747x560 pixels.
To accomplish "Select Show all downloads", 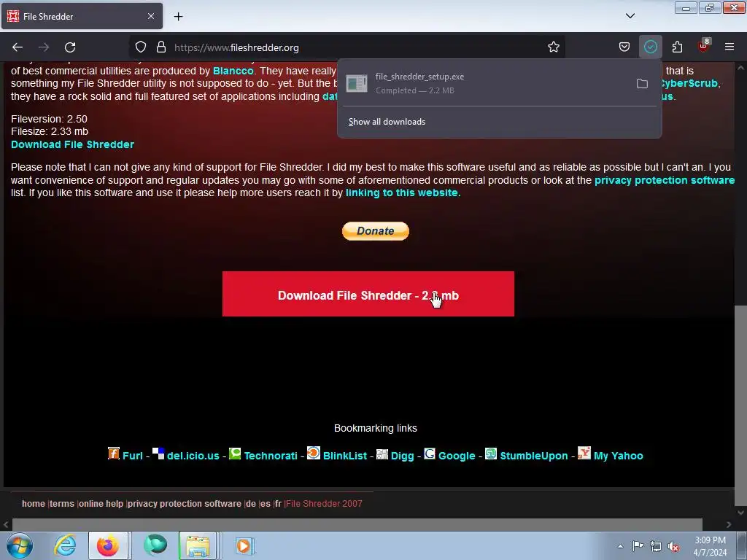I will pyautogui.click(x=387, y=122).
